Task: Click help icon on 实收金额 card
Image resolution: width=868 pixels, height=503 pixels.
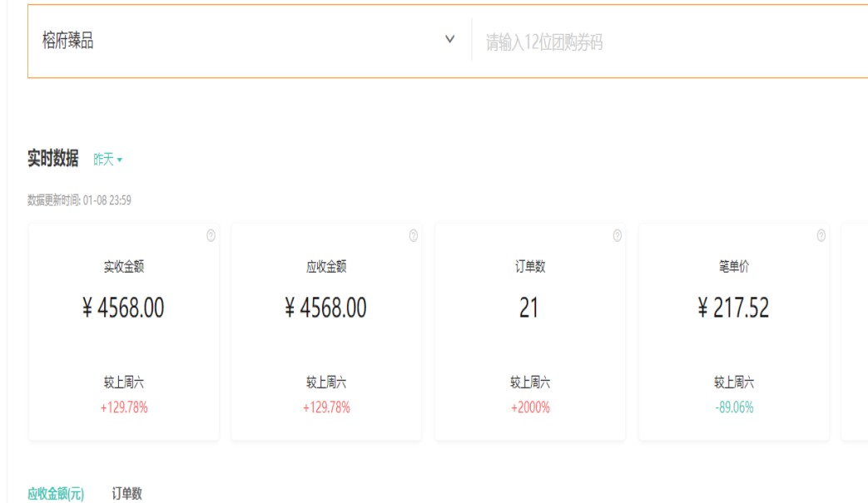Action: tap(211, 236)
